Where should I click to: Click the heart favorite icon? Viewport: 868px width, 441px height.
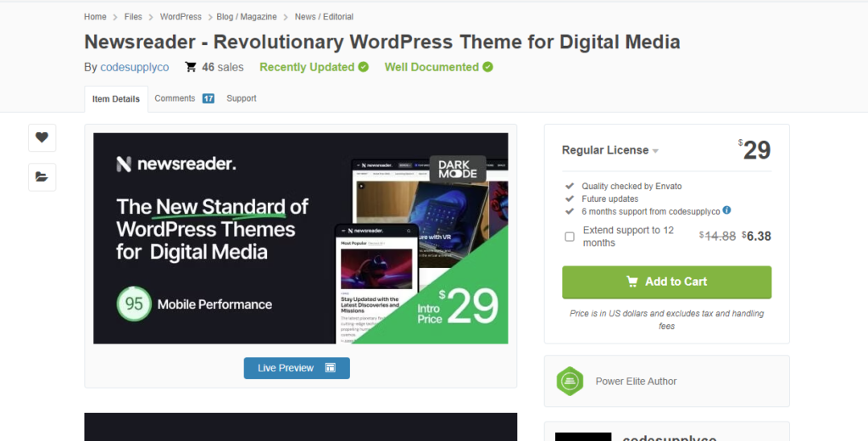coord(42,137)
